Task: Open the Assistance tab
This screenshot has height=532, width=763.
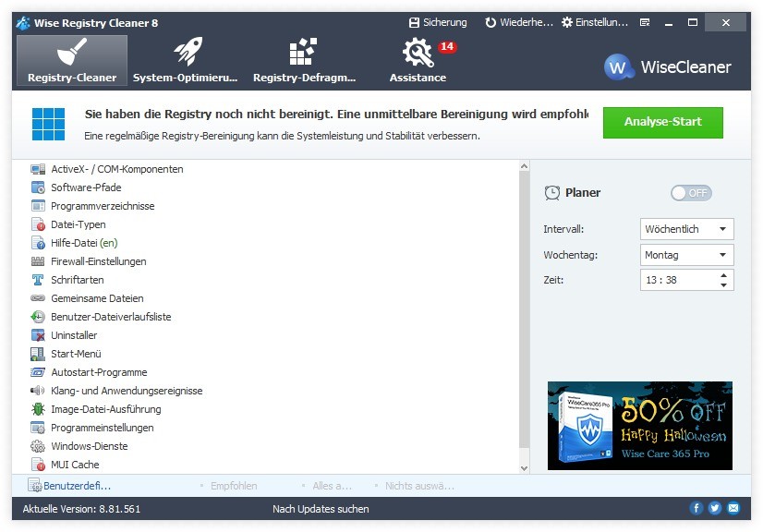Action: coord(418,60)
